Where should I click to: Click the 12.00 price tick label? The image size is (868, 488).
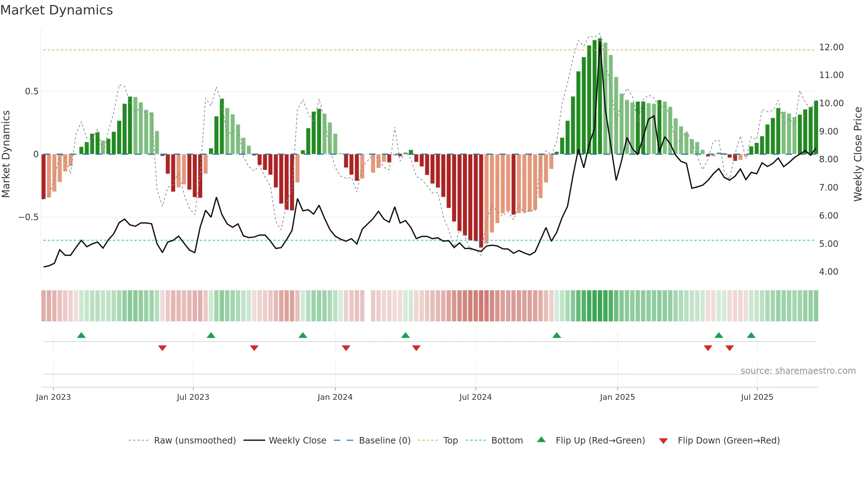pos(831,47)
